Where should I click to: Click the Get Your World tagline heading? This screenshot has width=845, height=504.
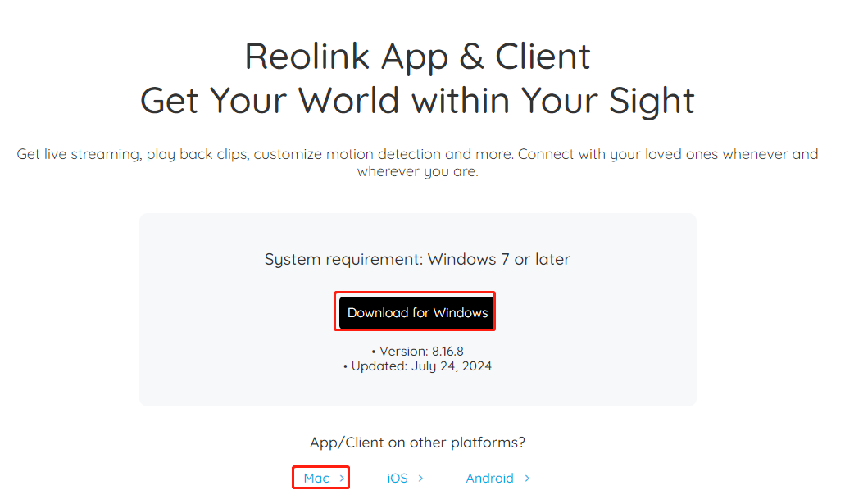[x=417, y=100]
